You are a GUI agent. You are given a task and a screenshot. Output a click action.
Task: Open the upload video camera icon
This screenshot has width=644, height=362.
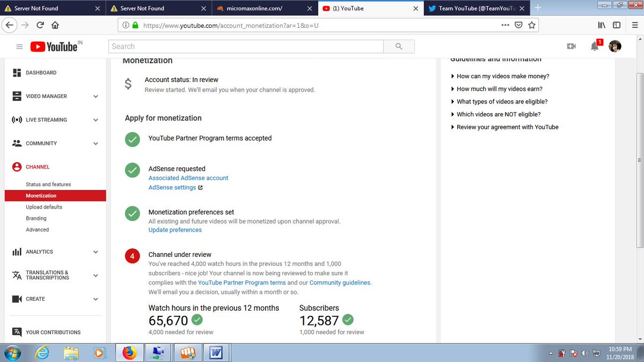[x=571, y=47]
